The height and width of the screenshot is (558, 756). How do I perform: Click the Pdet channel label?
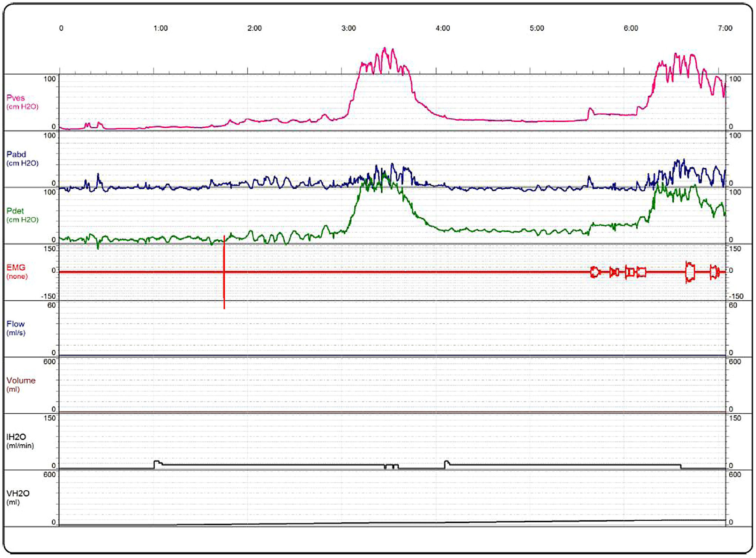click(x=15, y=211)
